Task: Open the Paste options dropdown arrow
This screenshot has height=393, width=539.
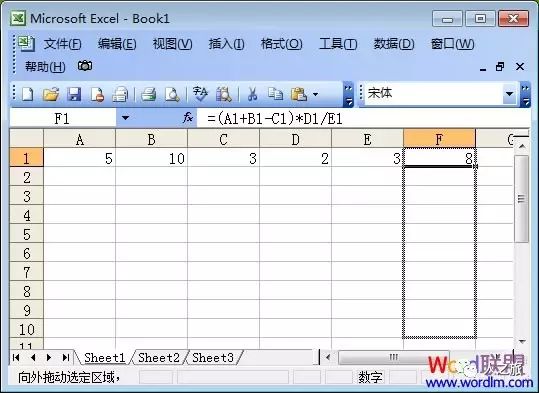Action: click(316, 94)
